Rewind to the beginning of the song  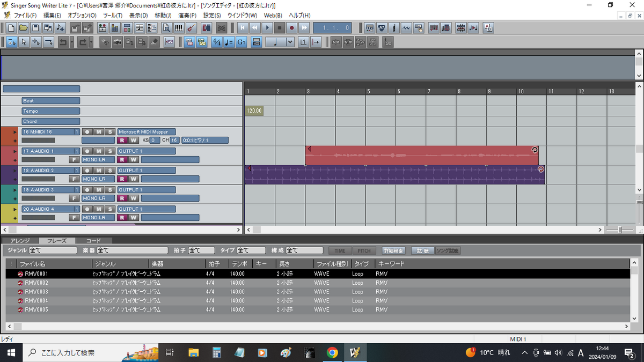243,27
